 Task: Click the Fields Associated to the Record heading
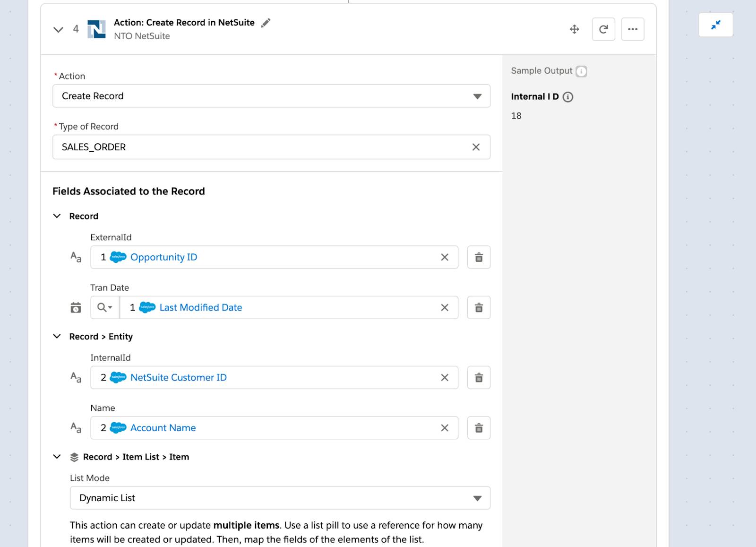coord(129,191)
